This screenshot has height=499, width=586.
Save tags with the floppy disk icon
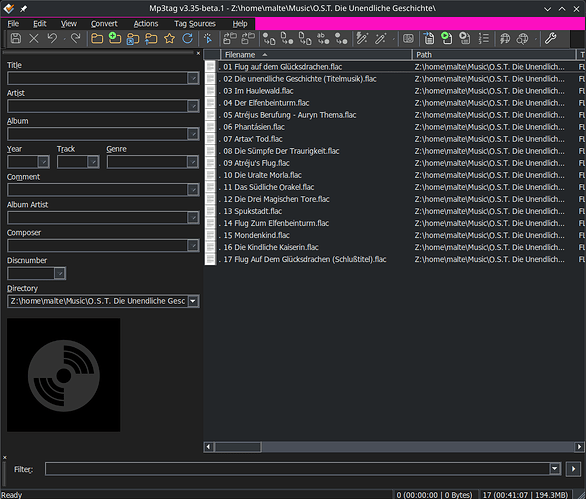16,38
